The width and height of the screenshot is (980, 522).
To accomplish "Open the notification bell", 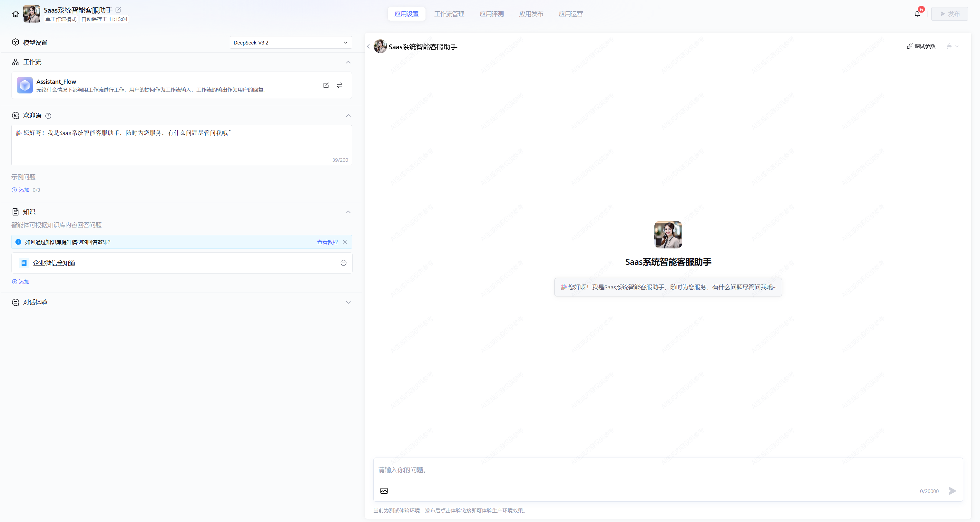I will point(917,14).
